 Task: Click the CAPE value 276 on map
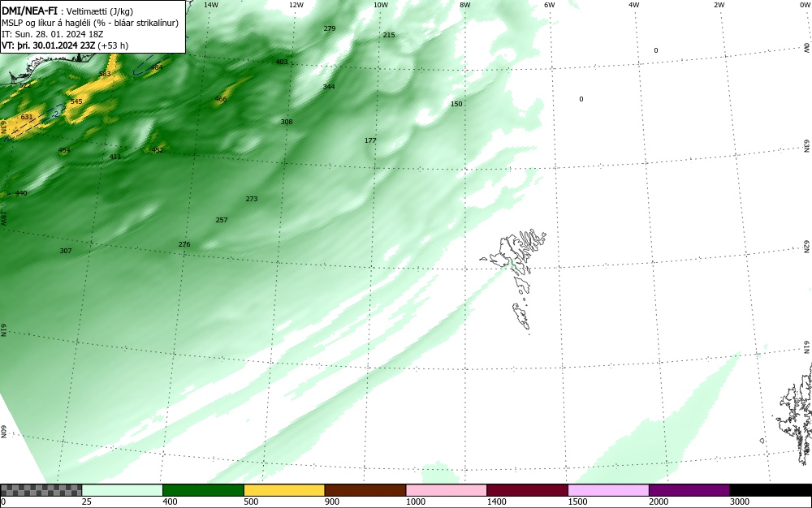(184, 245)
